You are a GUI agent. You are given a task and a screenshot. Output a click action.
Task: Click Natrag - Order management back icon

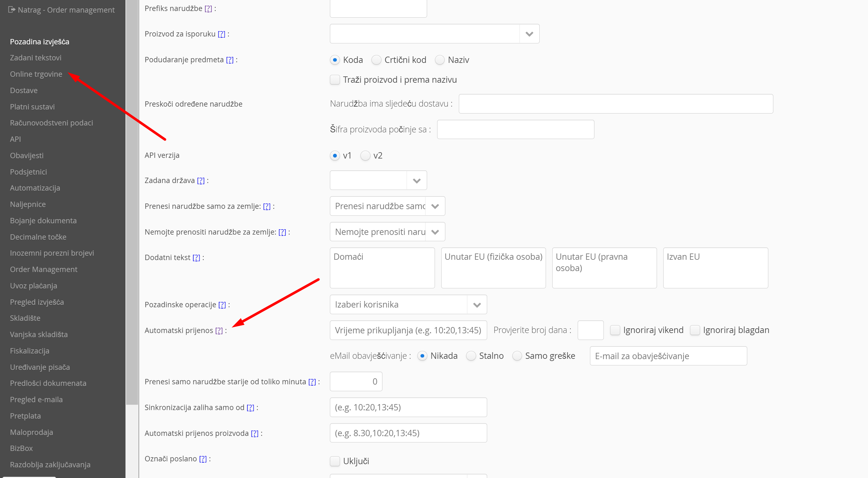(12, 10)
